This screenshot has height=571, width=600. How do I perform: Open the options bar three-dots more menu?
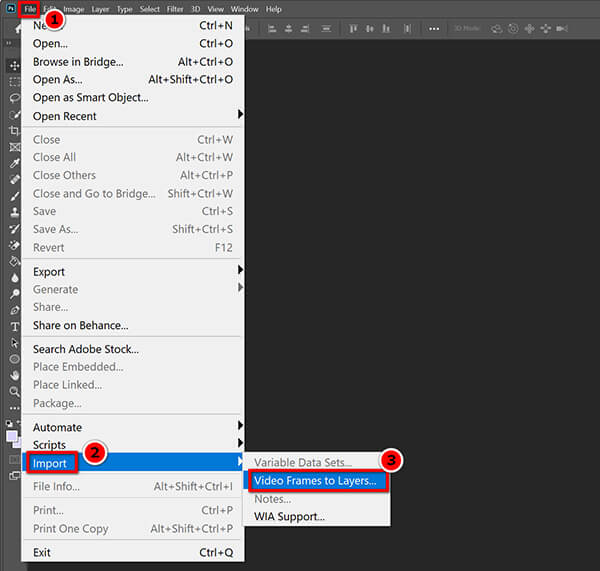(x=434, y=29)
